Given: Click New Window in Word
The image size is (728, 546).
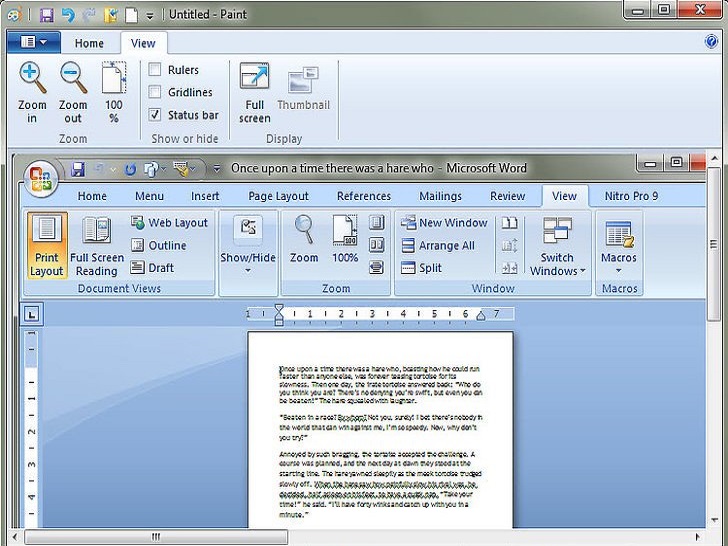Looking at the screenshot, I should [x=444, y=223].
